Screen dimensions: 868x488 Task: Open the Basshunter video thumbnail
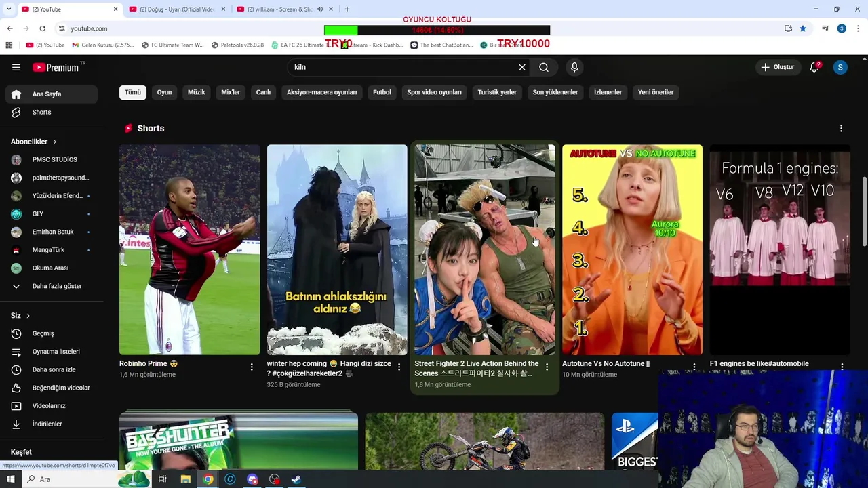239,440
